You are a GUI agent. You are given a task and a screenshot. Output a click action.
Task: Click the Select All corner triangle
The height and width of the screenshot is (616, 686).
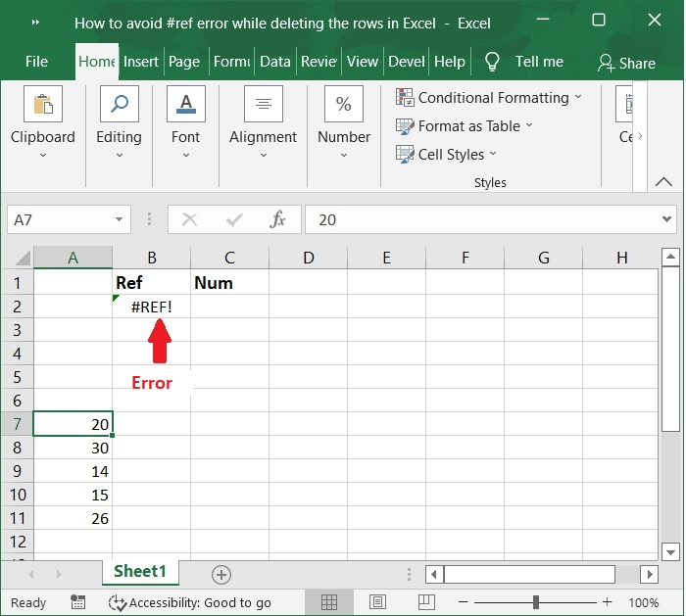(22, 258)
